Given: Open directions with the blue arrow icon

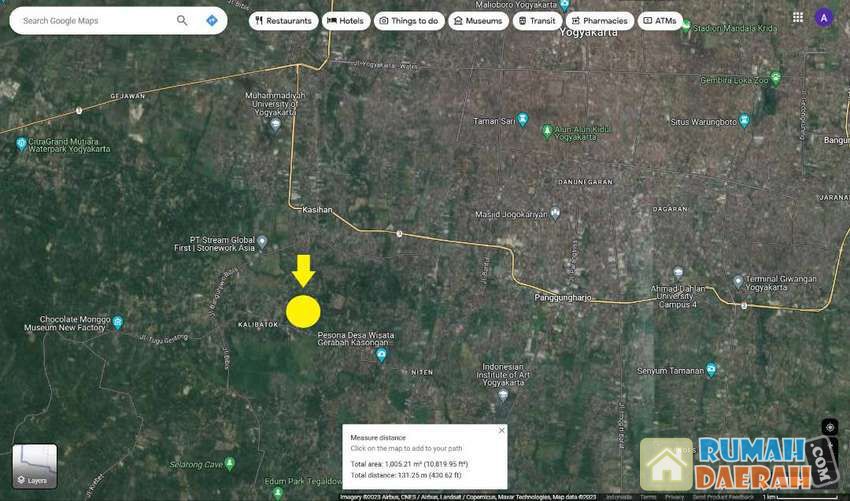Looking at the screenshot, I should [212, 20].
